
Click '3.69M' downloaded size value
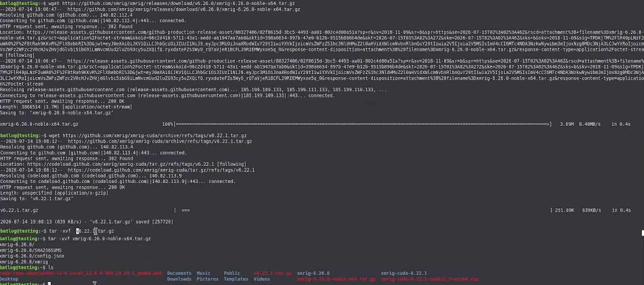tap(566, 124)
